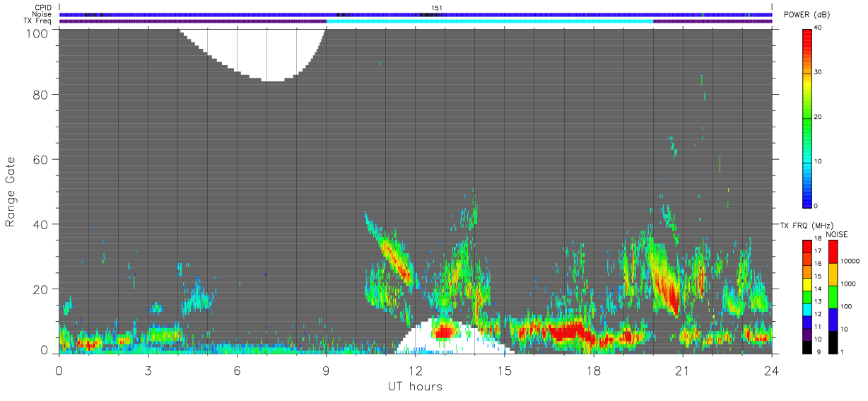Viewport: 868px width, 401px height.
Task: Click the 80 range gate tick label
Action: [x=40, y=94]
